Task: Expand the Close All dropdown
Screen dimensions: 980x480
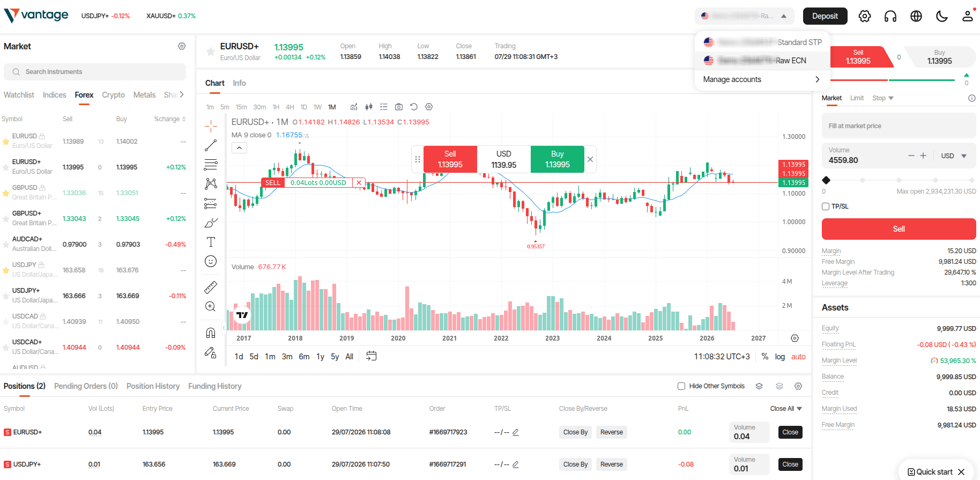Action: (786, 409)
